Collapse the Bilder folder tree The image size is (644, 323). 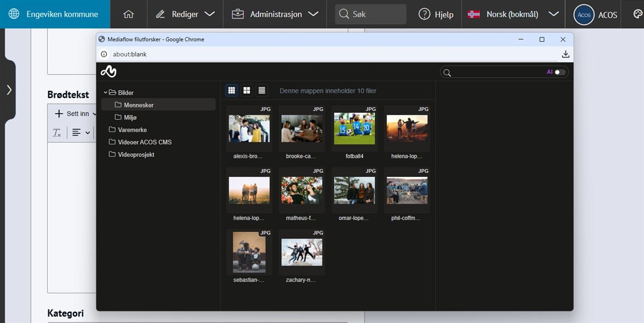point(106,92)
